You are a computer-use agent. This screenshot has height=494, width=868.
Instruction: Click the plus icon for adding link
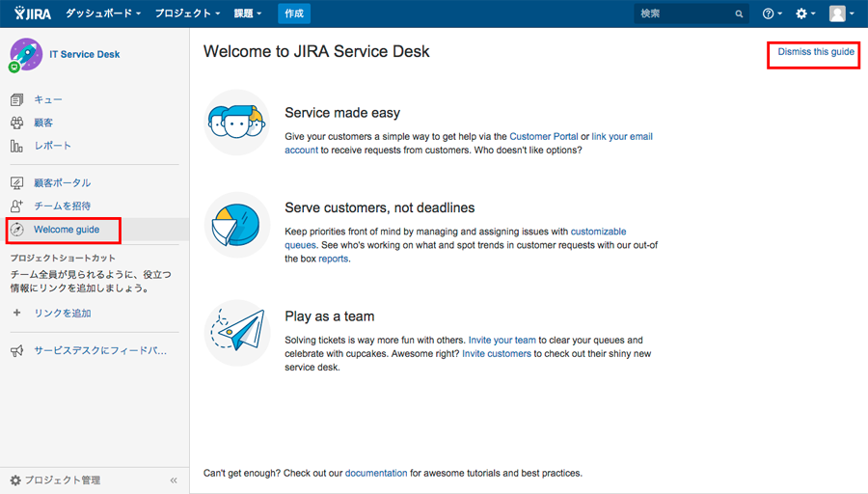(16, 313)
